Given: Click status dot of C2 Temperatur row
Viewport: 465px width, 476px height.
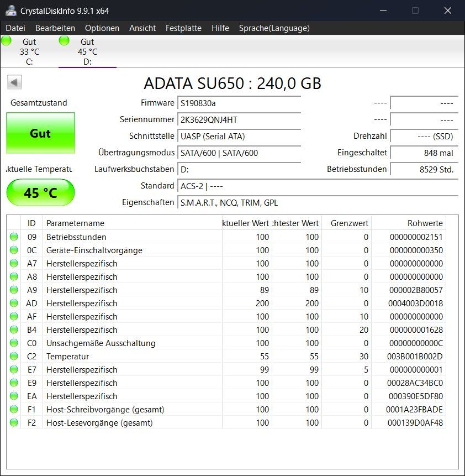Looking at the screenshot, I should click(14, 356).
